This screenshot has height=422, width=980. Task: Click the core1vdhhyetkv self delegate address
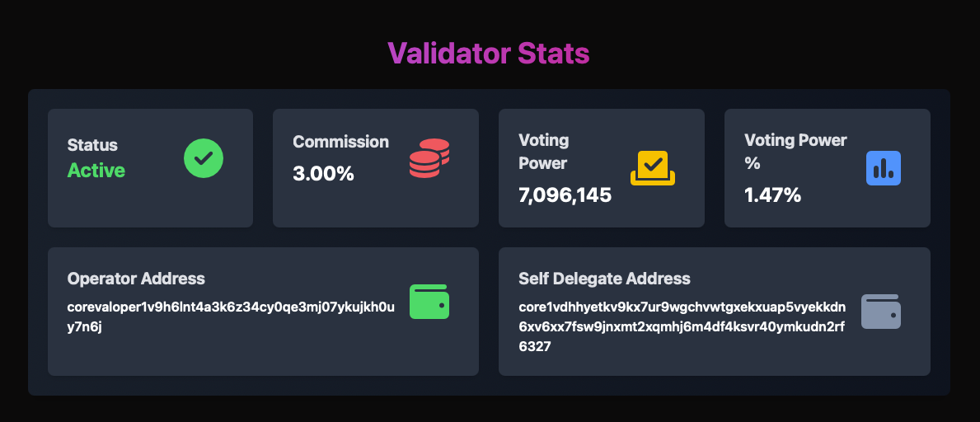point(682,307)
